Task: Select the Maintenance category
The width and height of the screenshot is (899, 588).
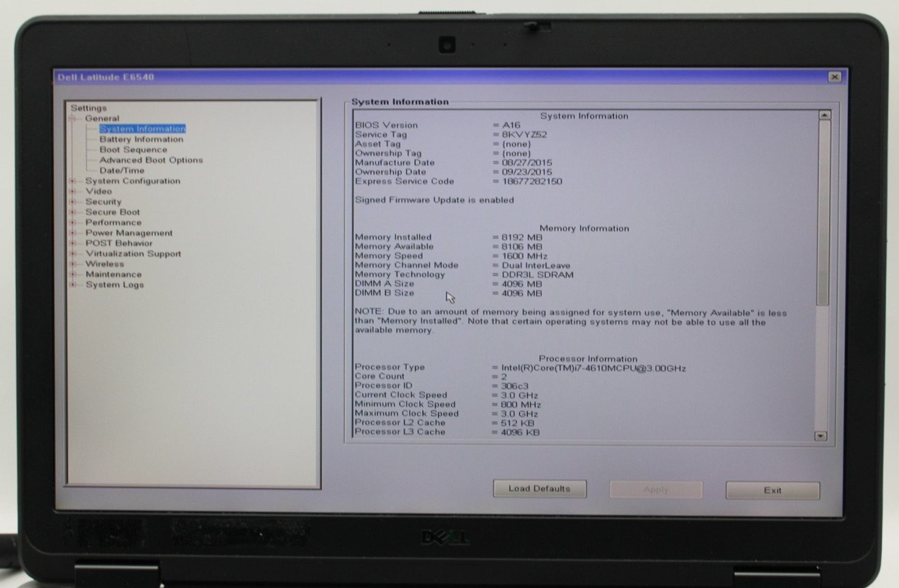Action: [x=113, y=274]
